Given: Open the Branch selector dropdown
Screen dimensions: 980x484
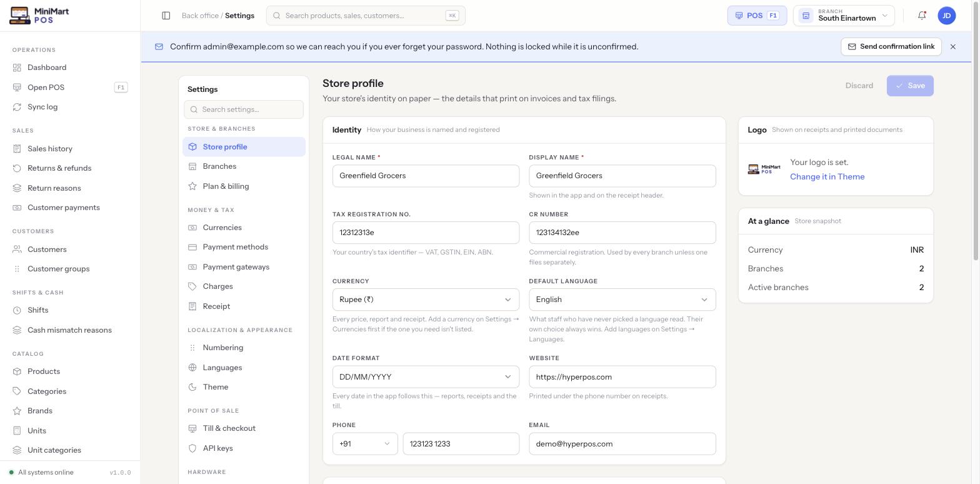Looking at the screenshot, I should coord(844,16).
